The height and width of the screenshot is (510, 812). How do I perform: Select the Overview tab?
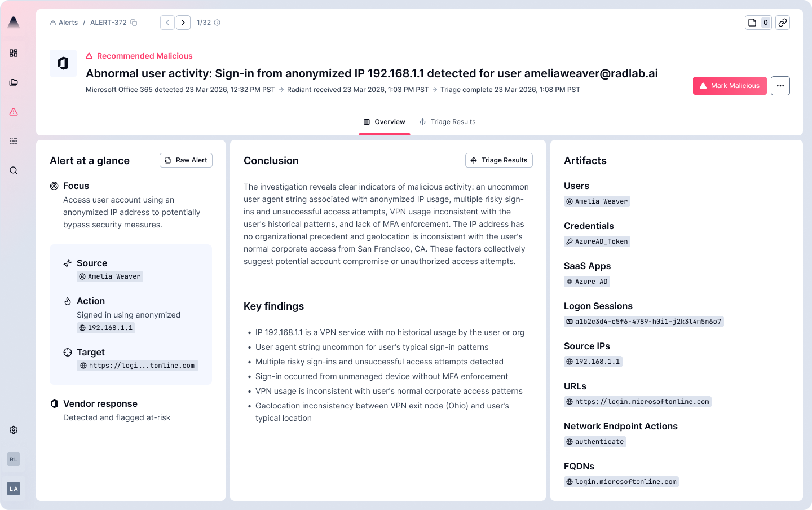tap(385, 122)
